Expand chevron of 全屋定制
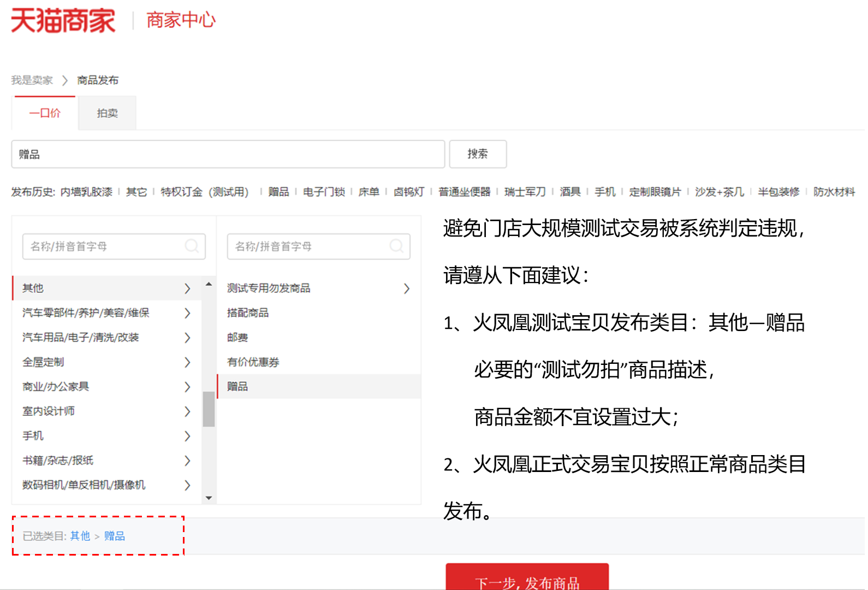The height and width of the screenshot is (590, 868). (187, 362)
